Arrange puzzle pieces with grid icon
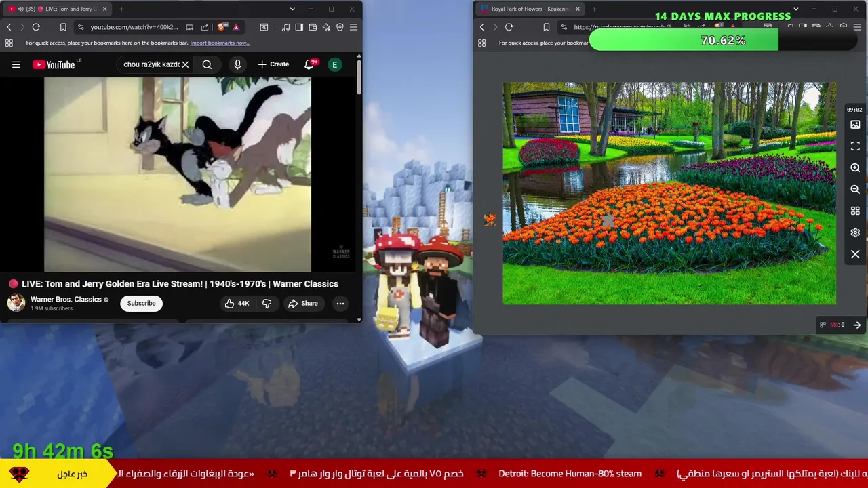868x488 pixels. pyautogui.click(x=855, y=211)
